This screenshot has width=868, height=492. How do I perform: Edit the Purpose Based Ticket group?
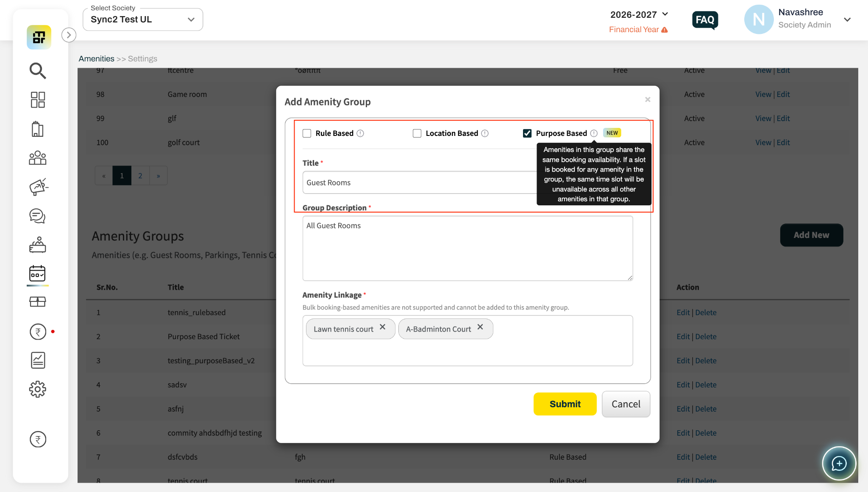pyautogui.click(x=683, y=337)
